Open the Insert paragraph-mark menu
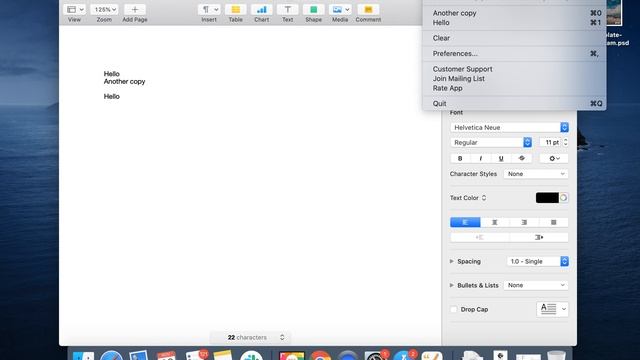This screenshot has height=360, width=640. (209, 9)
